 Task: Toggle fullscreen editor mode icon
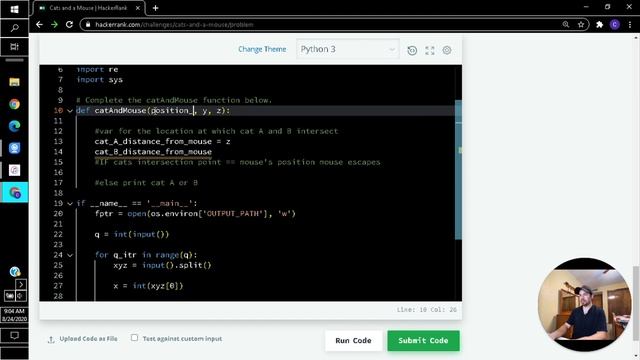click(x=429, y=50)
